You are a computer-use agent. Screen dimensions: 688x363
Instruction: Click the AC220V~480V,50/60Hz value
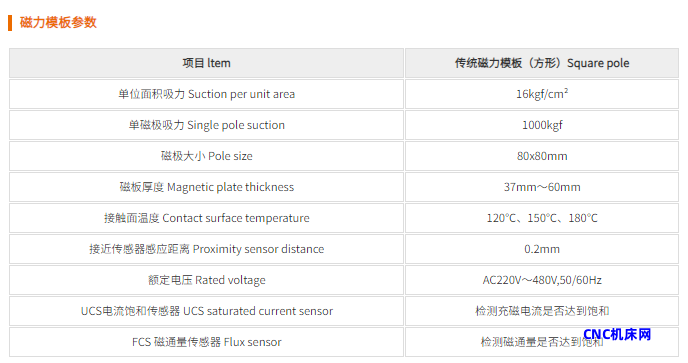542,280
